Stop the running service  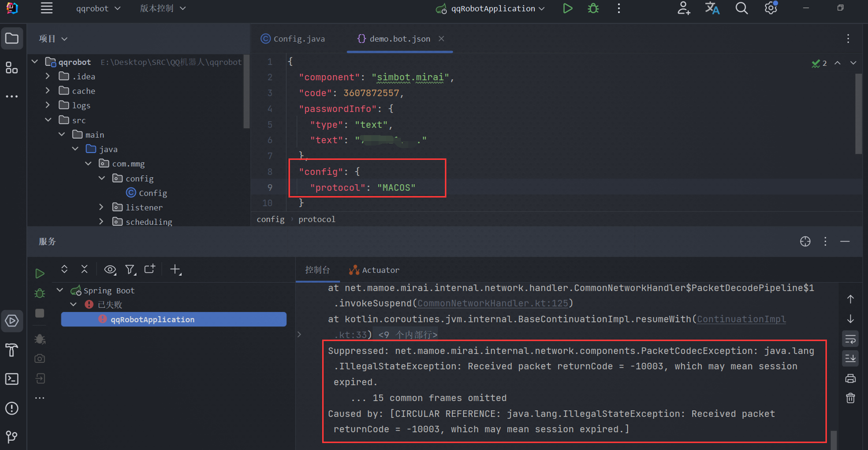40,313
